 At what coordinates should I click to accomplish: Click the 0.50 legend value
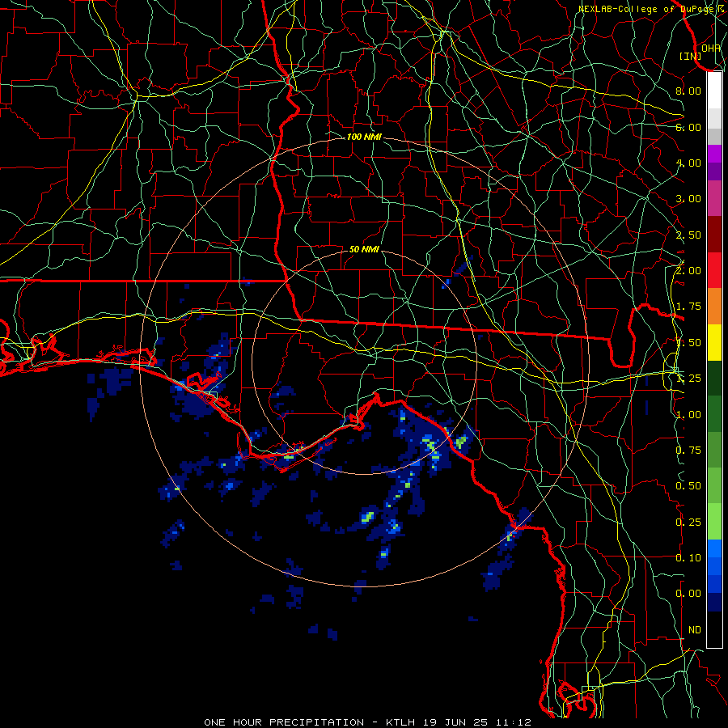click(688, 485)
